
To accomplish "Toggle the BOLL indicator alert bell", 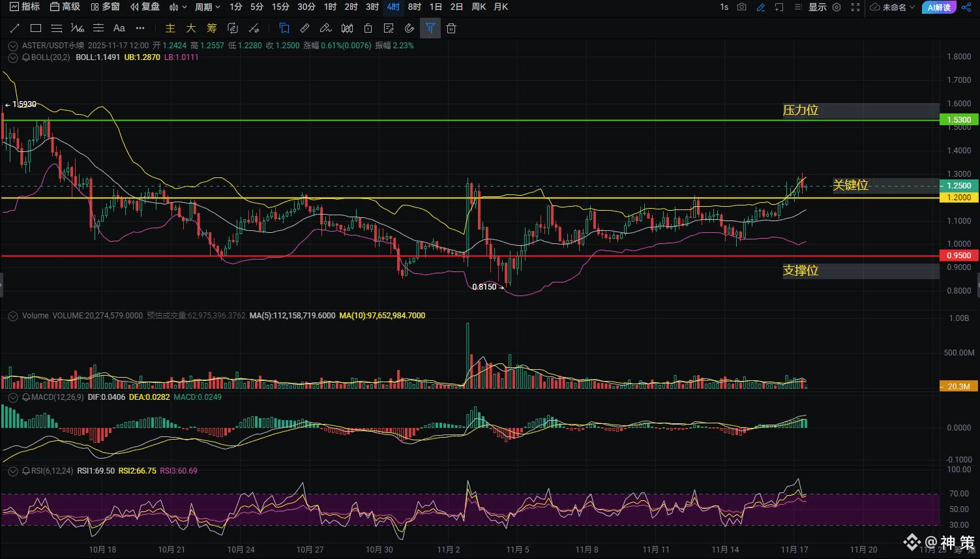I will point(26,57).
